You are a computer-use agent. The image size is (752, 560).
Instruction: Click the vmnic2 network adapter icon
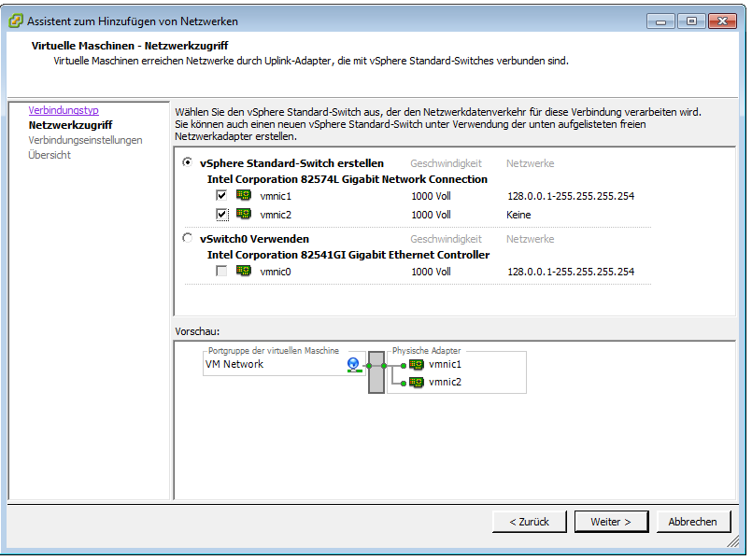pyautogui.click(x=243, y=214)
